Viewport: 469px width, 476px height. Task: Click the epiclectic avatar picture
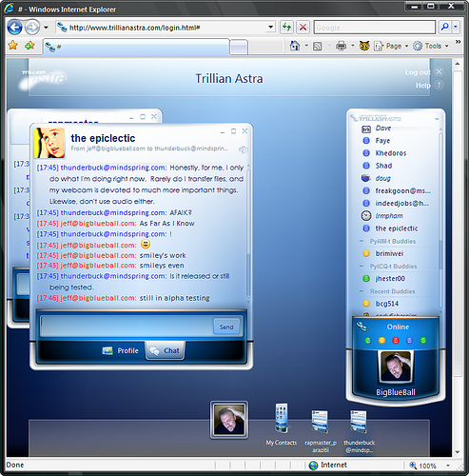tap(49, 143)
